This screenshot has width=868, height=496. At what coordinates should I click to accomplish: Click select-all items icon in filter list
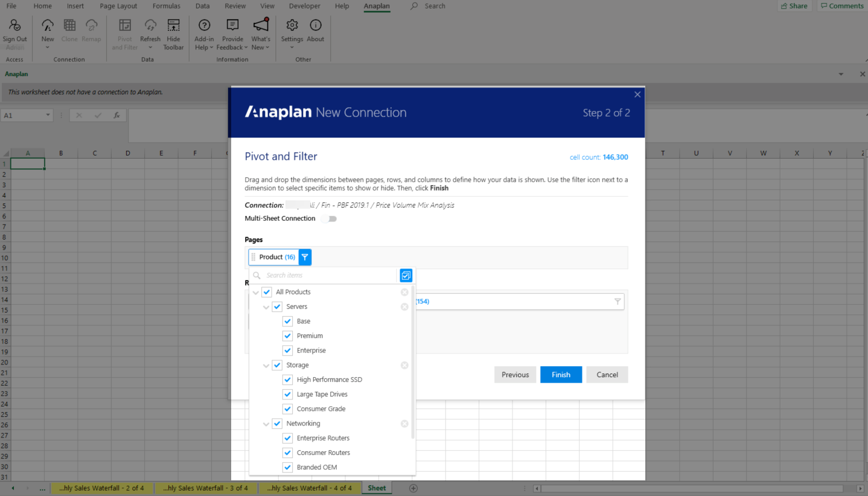pyautogui.click(x=406, y=275)
